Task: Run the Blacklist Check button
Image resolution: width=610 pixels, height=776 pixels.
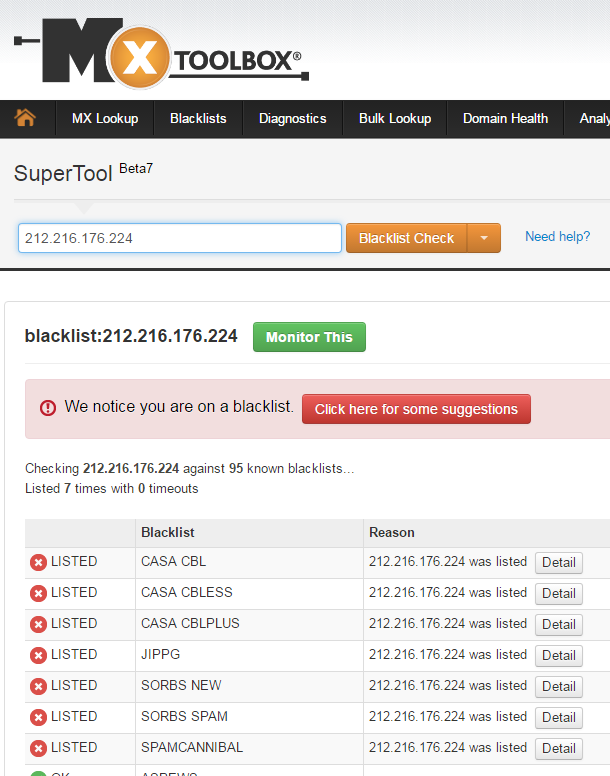Action: [406, 238]
